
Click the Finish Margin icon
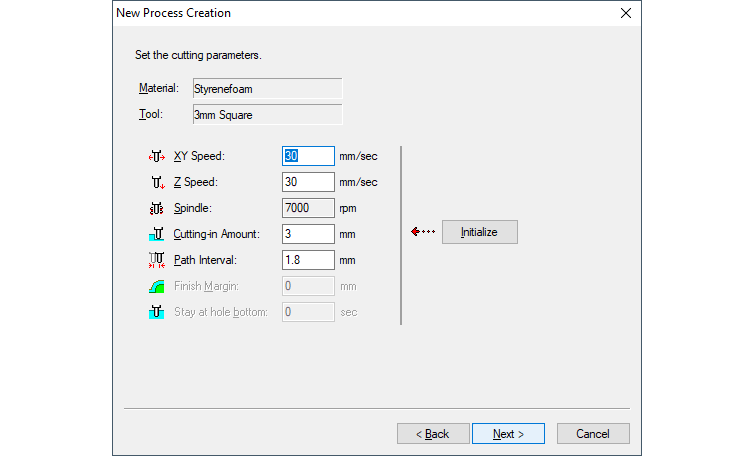coord(155,286)
